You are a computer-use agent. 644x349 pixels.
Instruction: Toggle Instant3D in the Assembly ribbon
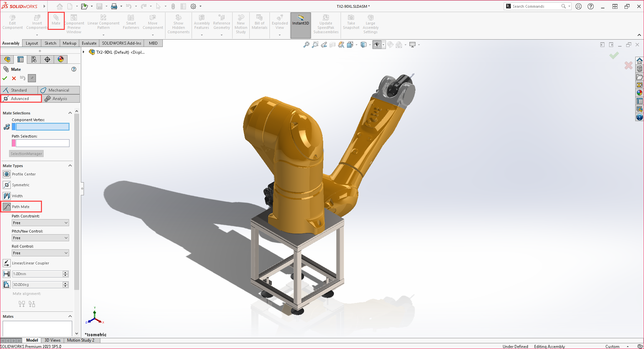pyautogui.click(x=300, y=23)
